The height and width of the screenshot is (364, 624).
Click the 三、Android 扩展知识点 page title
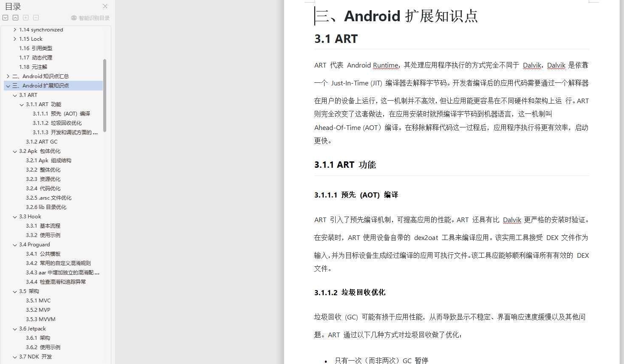[397, 16]
